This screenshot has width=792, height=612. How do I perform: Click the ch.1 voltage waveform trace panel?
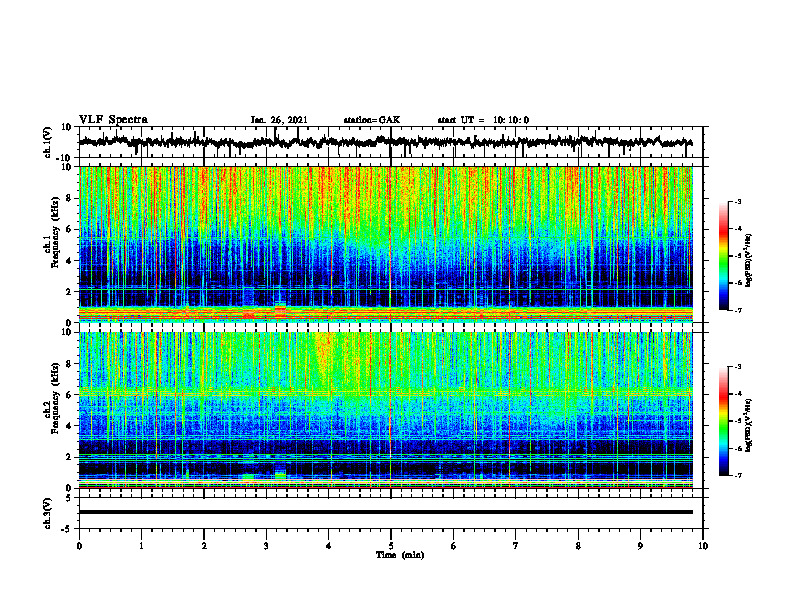click(390, 142)
